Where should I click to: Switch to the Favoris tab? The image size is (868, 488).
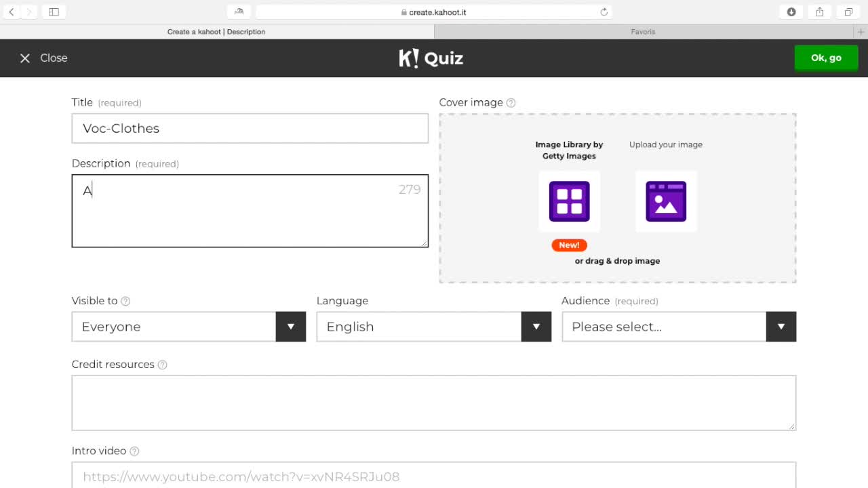642,32
